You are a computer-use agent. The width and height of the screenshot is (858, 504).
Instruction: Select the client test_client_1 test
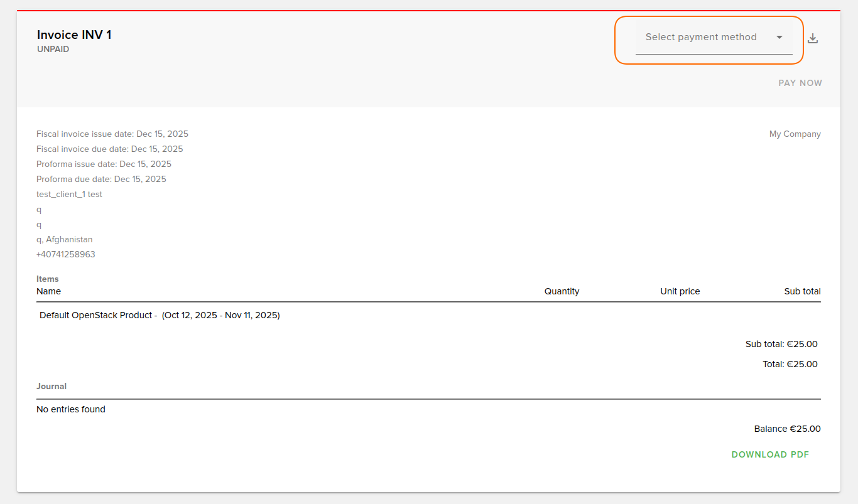(x=69, y=194)
